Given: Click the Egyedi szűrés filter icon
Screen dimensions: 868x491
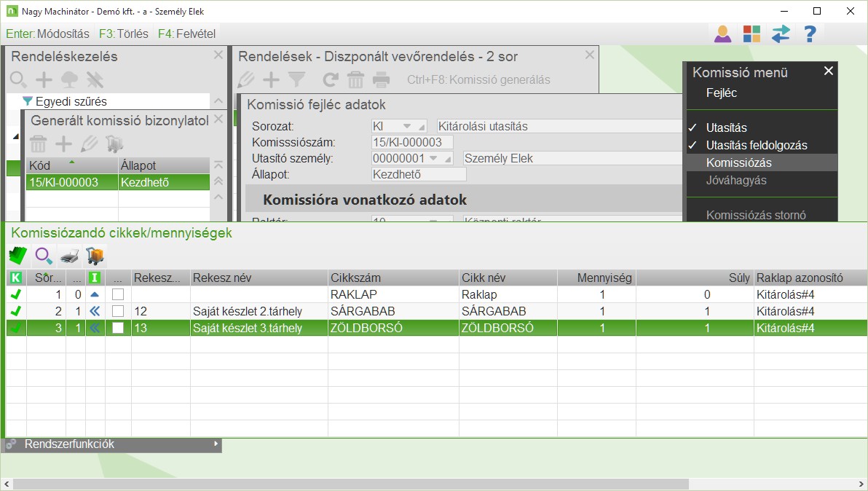Looking at the screenshot, I should [x=27, y=101].
